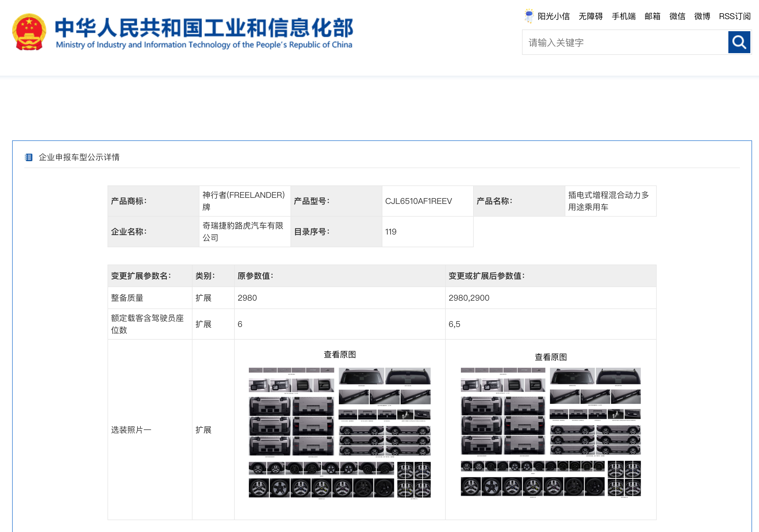759x532 pixels.
Task: Click the 产品商标 label cell
Action: (153, 201)
